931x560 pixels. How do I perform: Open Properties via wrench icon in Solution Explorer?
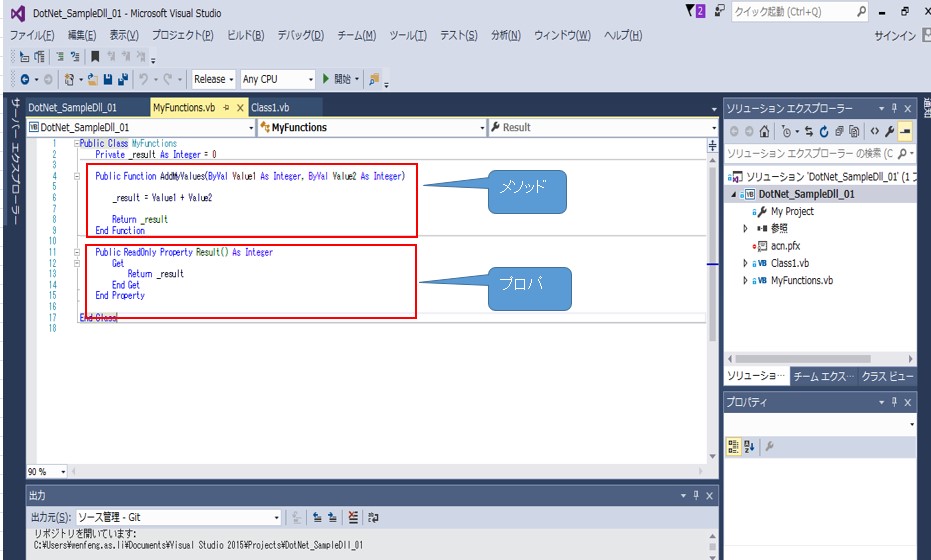tap(889, 131)
